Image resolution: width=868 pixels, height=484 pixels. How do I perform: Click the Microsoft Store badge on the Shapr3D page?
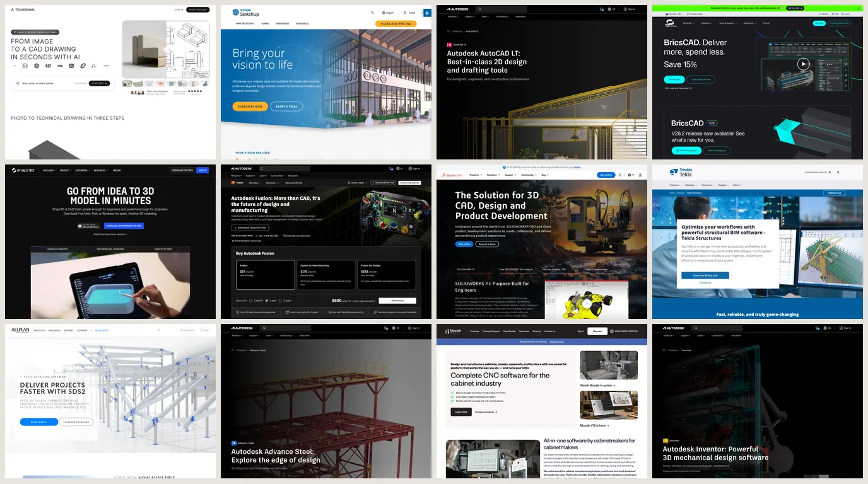tap(88, 226)
